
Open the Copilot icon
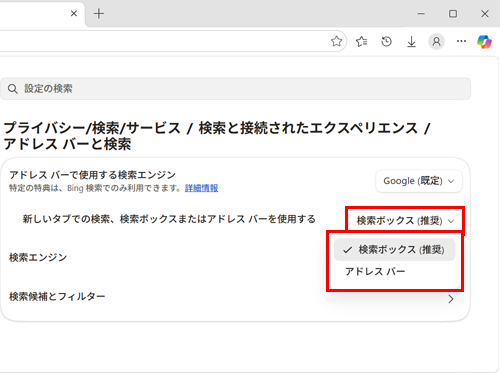(x=484, y=42)
